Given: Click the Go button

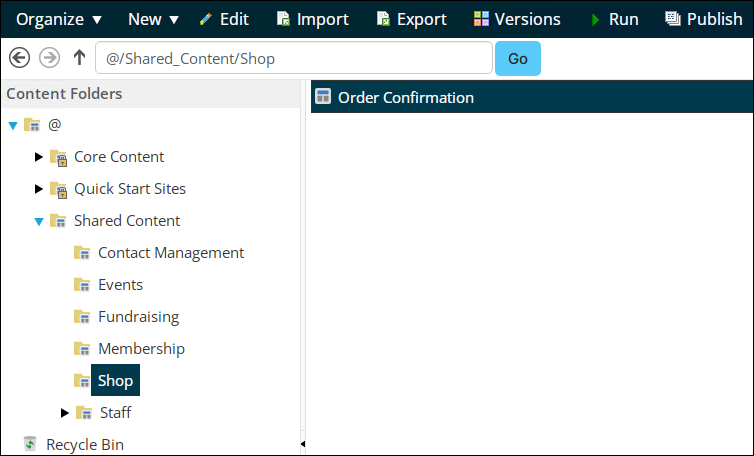Looking at the screenshot, I should click(x=518, y=58).
